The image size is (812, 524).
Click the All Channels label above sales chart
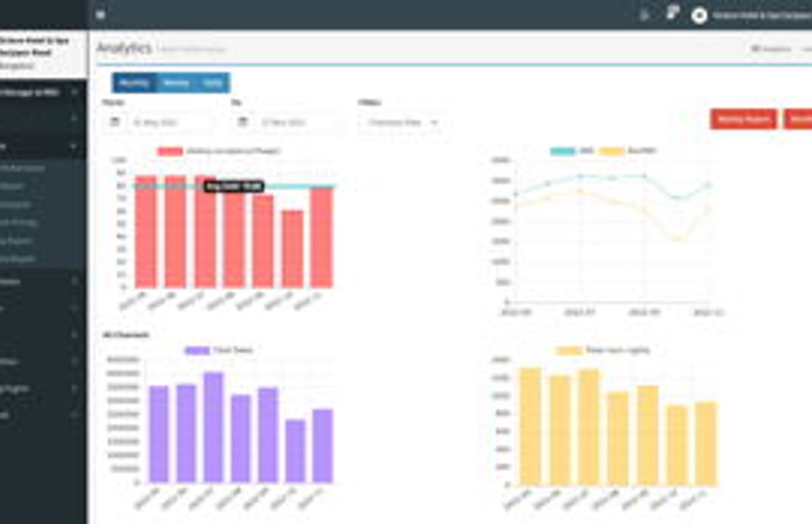pos(126,335)
